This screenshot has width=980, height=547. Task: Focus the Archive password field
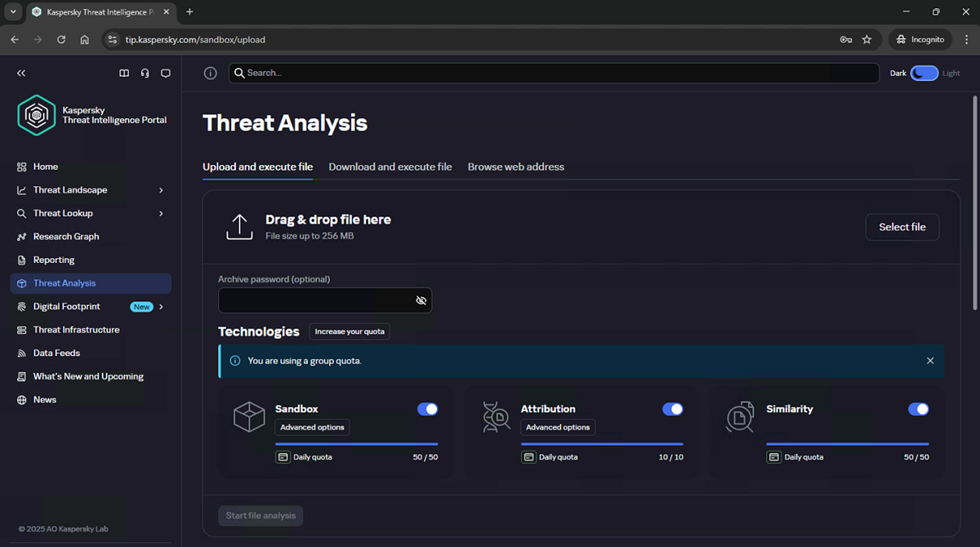click(325, 300)
